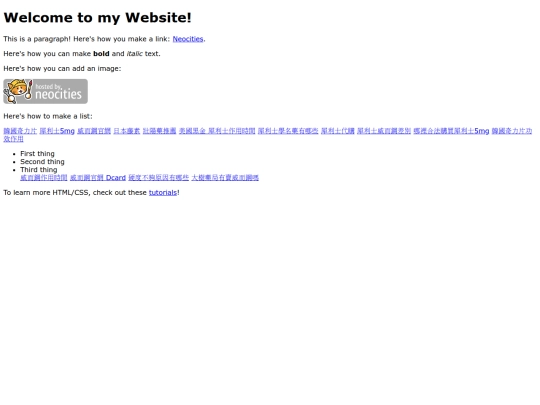Image resolution: width=540 pixels, height=405 pixels.
Task: Click the Third thing list item text
Action: [39, 169]
